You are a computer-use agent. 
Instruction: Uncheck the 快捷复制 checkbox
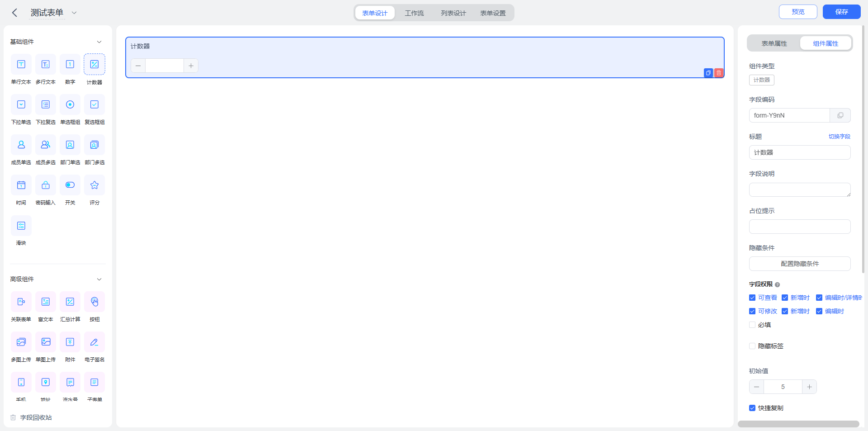752,408
